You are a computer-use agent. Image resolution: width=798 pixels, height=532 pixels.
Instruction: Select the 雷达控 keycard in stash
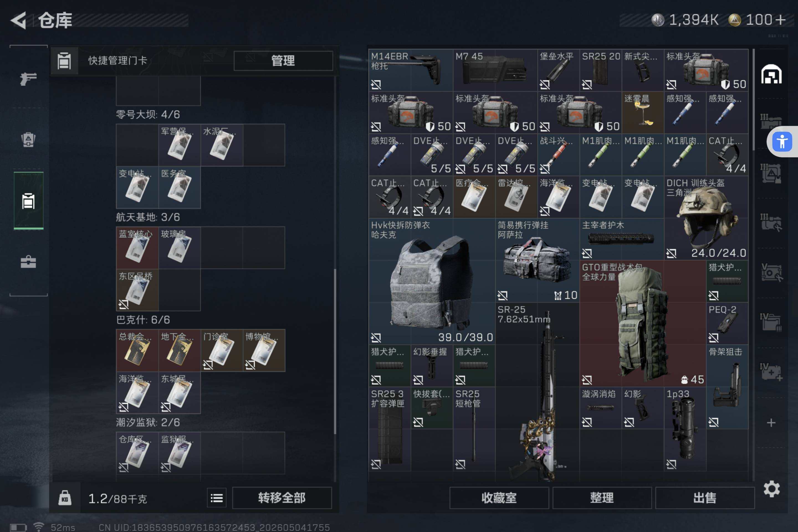pos(516,197)
